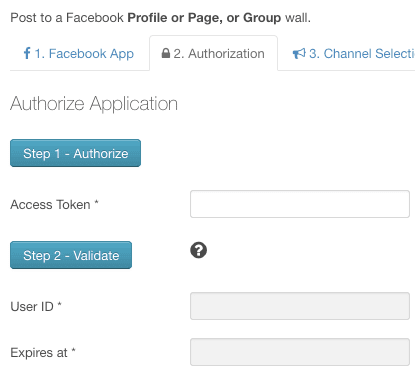This screenshot has height=386, width=415.
Task: Click the Authorize Application heading
Action: pyautogui.click(x=94, y=104)
